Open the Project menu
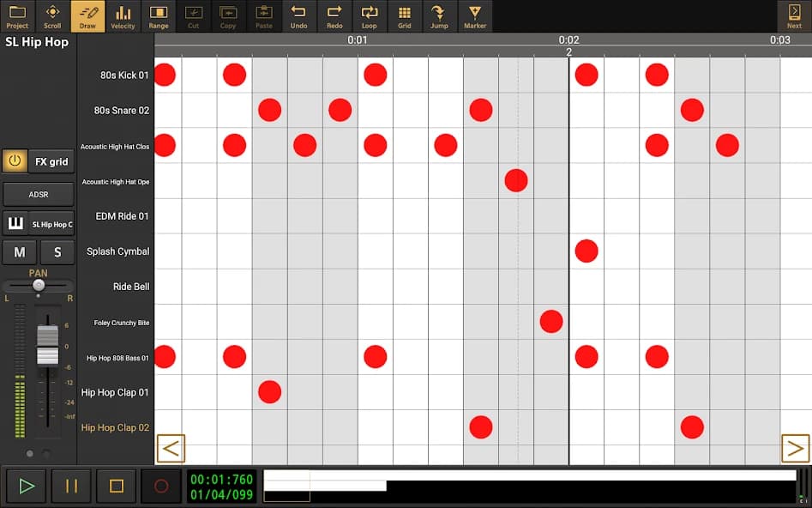Image resolution: width=812 pixels, height=508 pixels. tap(17, 15)
